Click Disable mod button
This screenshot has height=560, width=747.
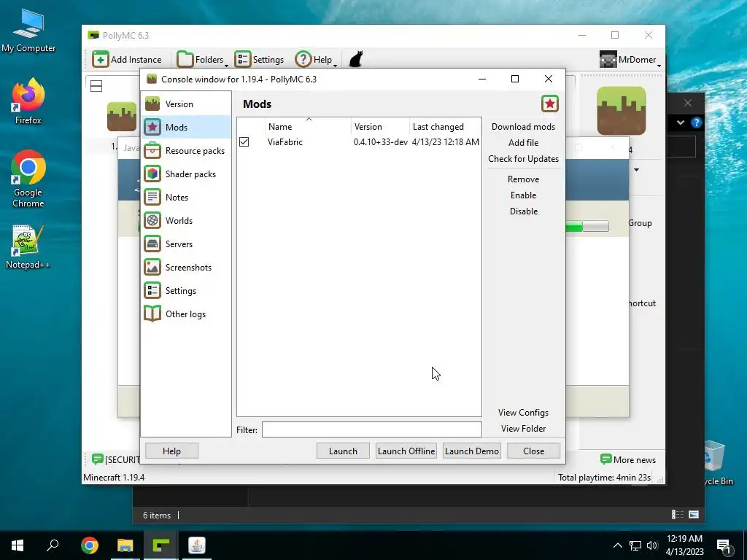coord(523,211)
